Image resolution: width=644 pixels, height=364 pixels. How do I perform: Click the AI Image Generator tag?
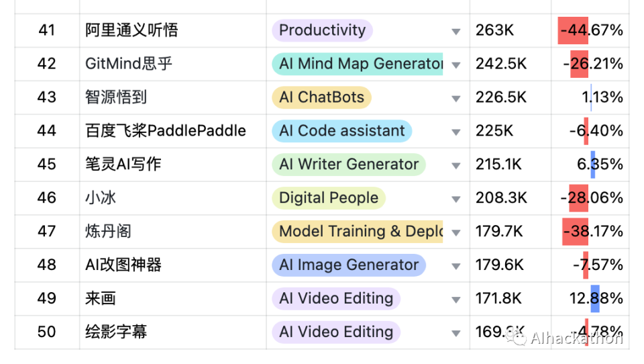(x=348, y=265)
